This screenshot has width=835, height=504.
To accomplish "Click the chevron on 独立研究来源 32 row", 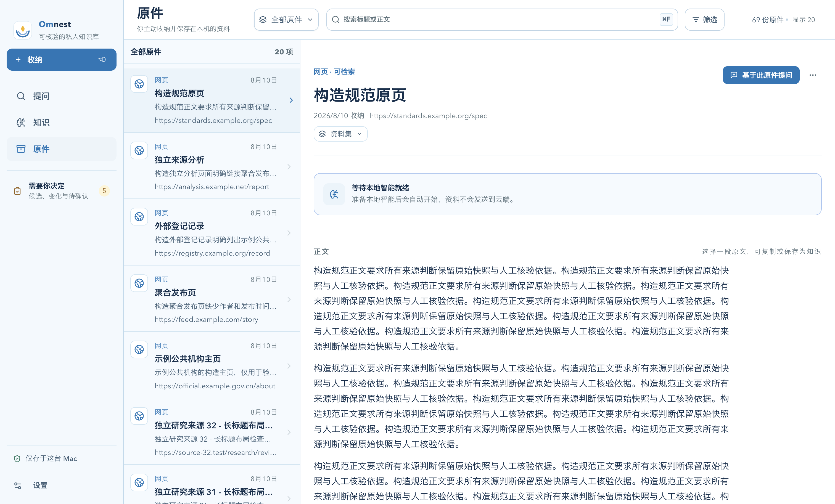I will click(x=289, y=432).
